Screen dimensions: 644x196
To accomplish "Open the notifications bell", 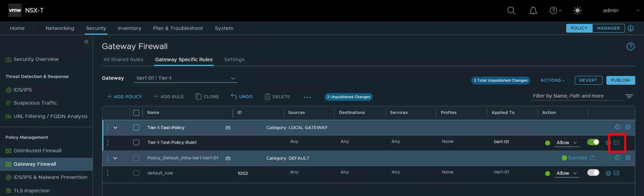I will (x=533, y=11).
